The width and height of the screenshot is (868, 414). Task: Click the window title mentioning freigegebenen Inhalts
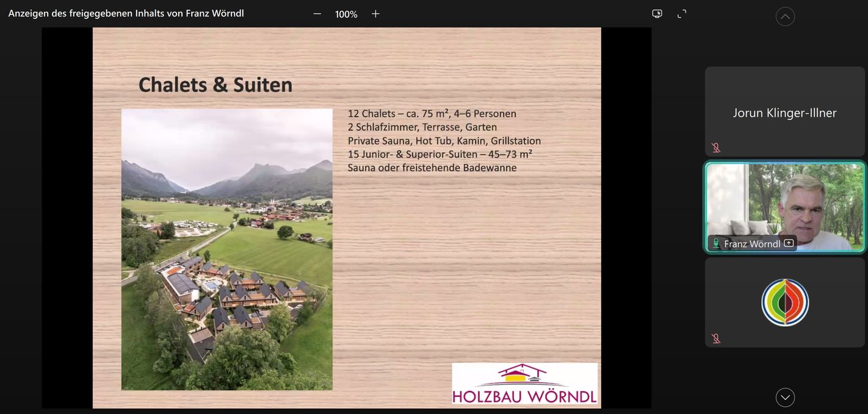[x=126, y=13]
